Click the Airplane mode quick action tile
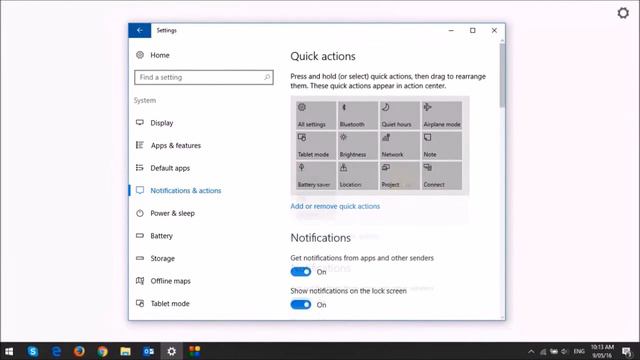 [442, 116]
